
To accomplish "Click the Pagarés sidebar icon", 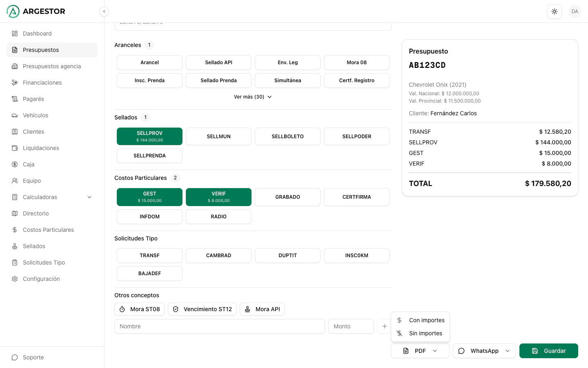I will (x=15, y=99).
